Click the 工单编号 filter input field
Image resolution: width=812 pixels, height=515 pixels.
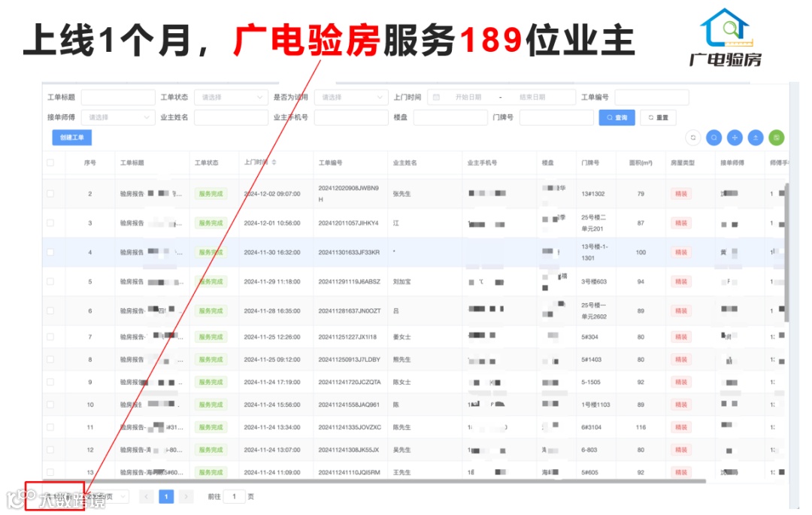[x=652, y=97]
